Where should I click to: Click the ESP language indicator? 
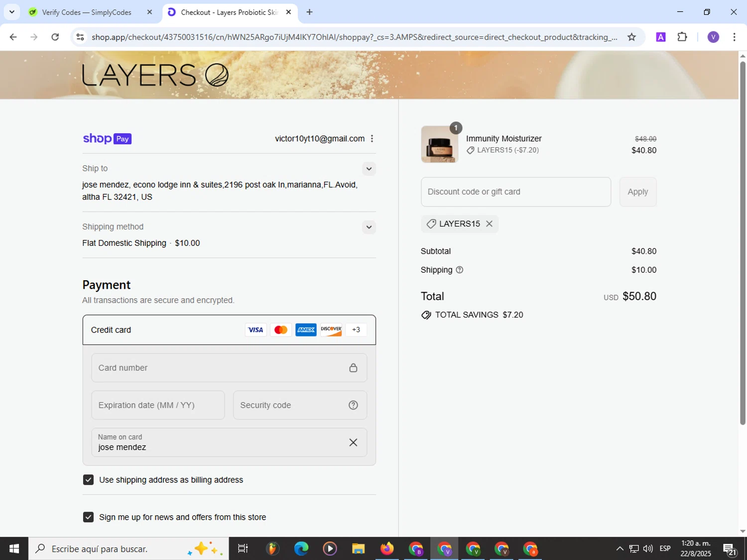pyautogui.click(x=665, y=549)
